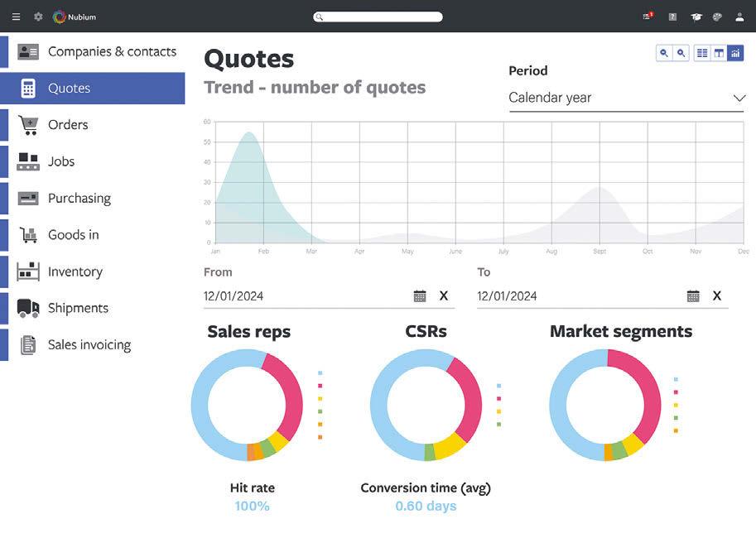Switch to the table layout view
Image resolution: width=756 pixels, height=538 pixels.
719,53
